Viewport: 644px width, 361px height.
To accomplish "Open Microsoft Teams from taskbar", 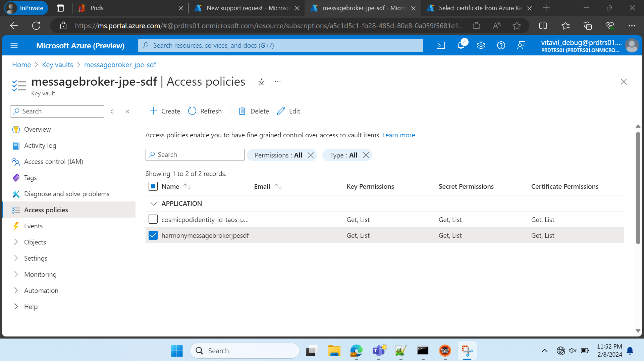I will [x=379, y=351].
